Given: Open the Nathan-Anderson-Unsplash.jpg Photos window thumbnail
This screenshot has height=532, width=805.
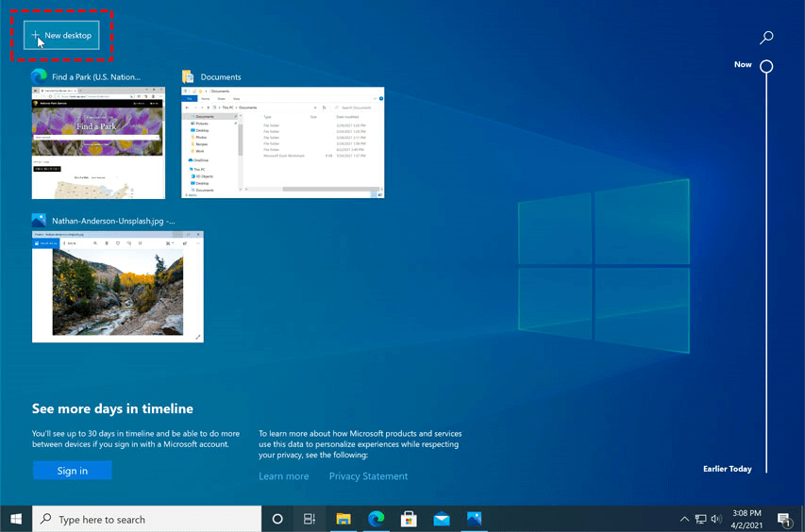Looking at the screenshot, I should (x=117, y=287).
